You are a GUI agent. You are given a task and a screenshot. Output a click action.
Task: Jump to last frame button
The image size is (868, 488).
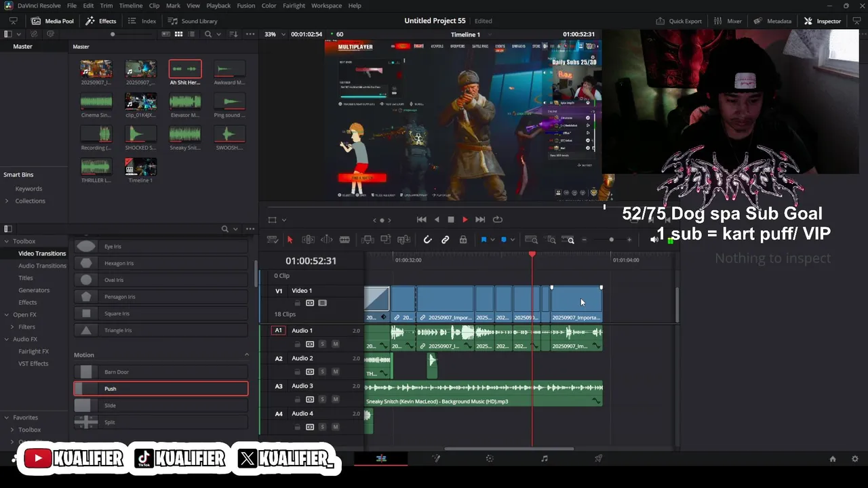point(480,220)
